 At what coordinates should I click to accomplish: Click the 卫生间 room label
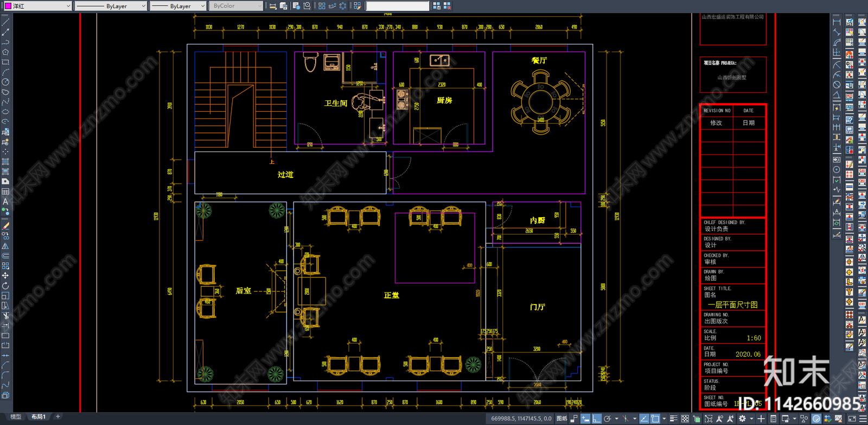[336, 103]
